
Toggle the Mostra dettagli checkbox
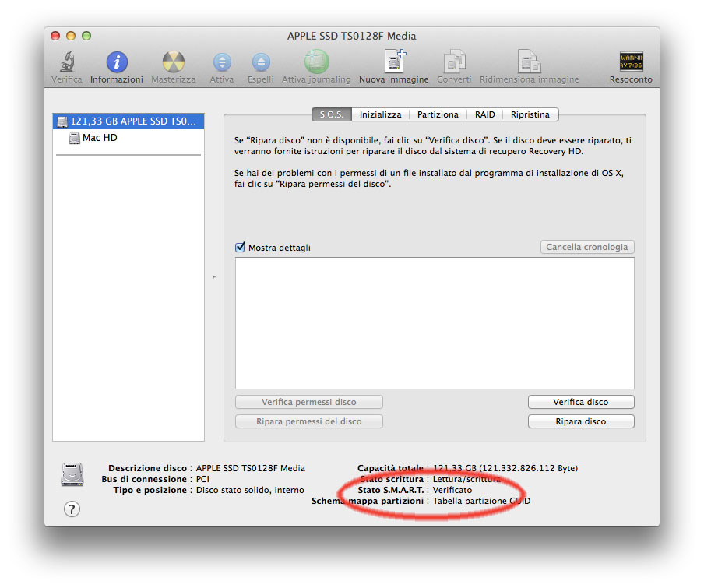(x=241, y=247)
